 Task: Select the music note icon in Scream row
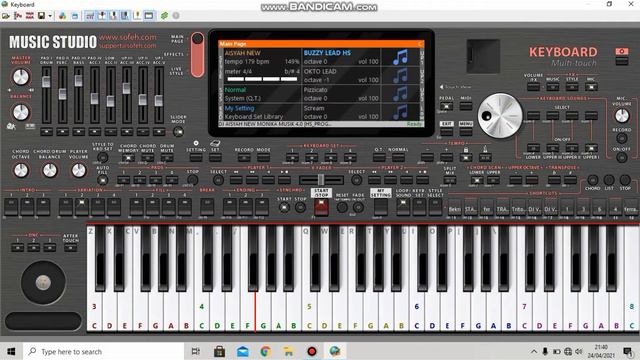[400, 112]
